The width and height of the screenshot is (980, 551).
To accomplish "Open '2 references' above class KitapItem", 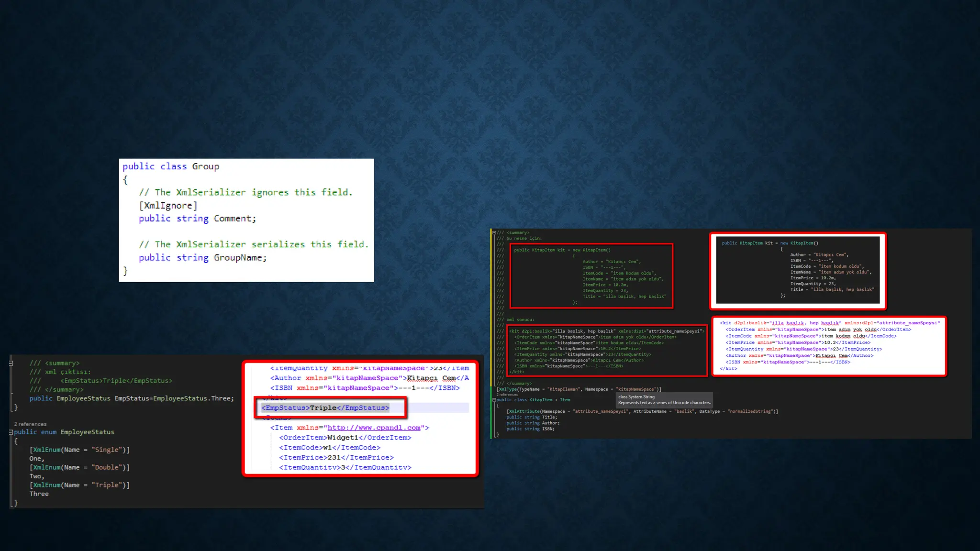I will click(507, 395).
